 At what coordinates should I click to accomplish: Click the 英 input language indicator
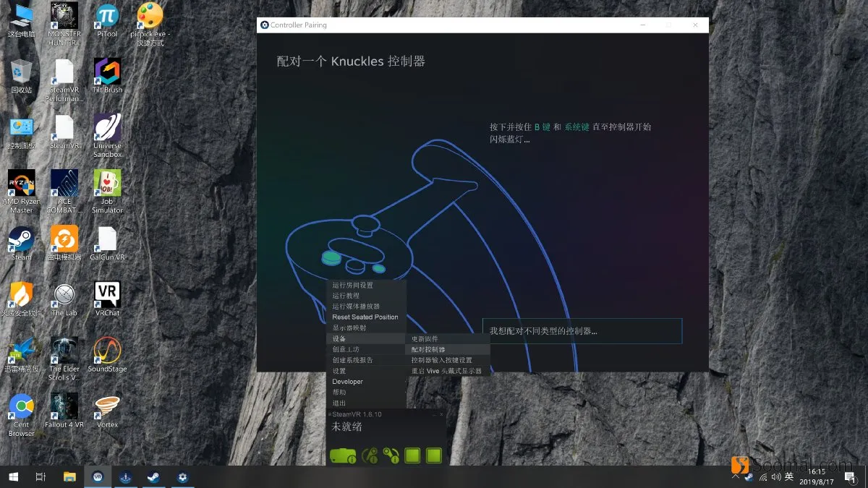(x=789, y=476)
